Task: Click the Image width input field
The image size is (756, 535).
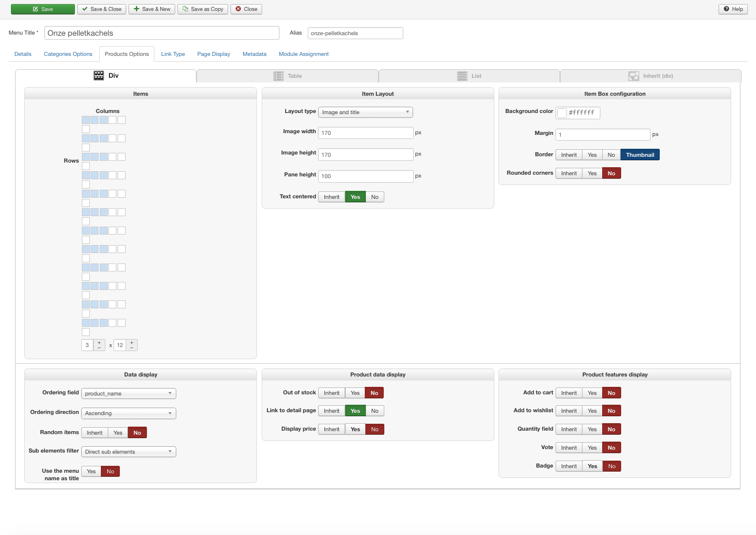Action: tap(365, 133)
